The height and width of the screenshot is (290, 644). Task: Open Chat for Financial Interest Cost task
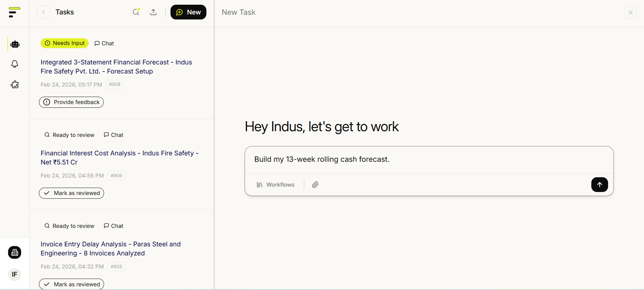coord(114,135)
